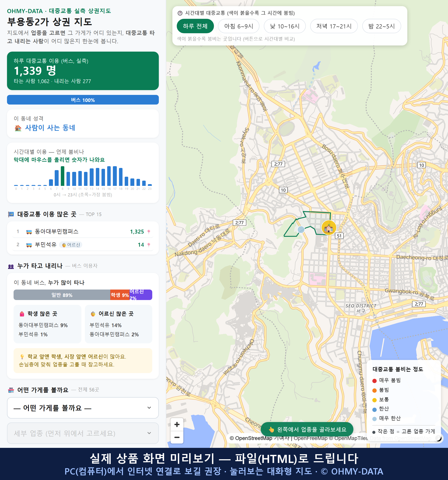This screenshot has width=448, height=480.
Task: Zoom out the map with minus button
Action: click(177, 437)
